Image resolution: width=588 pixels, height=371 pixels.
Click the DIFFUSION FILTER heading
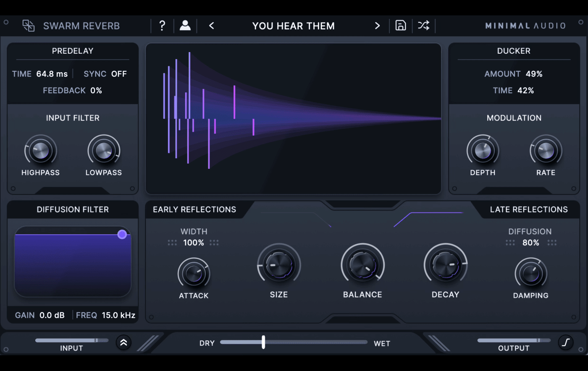73,209
